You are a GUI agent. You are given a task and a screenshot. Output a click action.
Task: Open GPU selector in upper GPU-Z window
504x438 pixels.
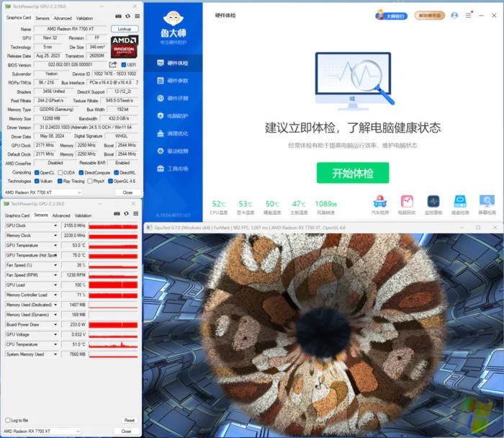(42, 192)
